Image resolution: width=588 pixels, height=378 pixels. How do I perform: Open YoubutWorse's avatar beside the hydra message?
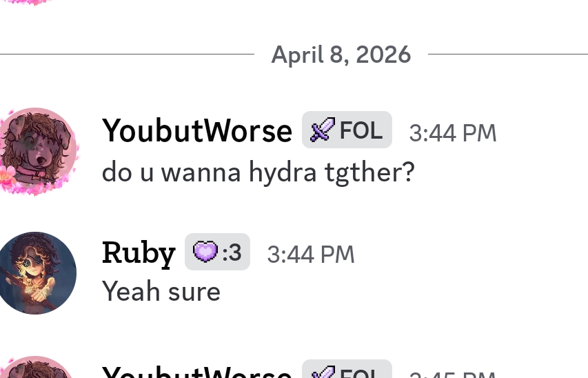tap(37, 148)
